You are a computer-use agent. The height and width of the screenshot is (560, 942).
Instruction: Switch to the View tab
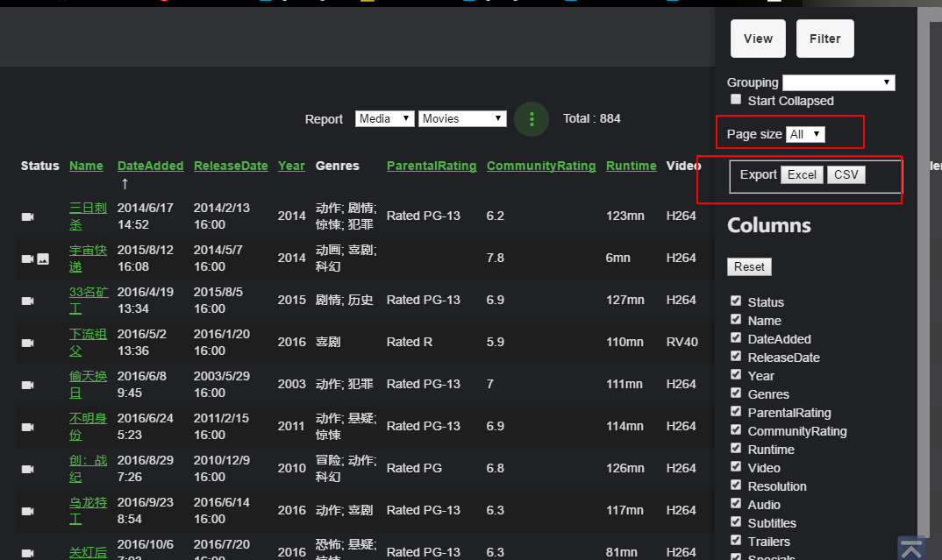click(x=758, y=39)
